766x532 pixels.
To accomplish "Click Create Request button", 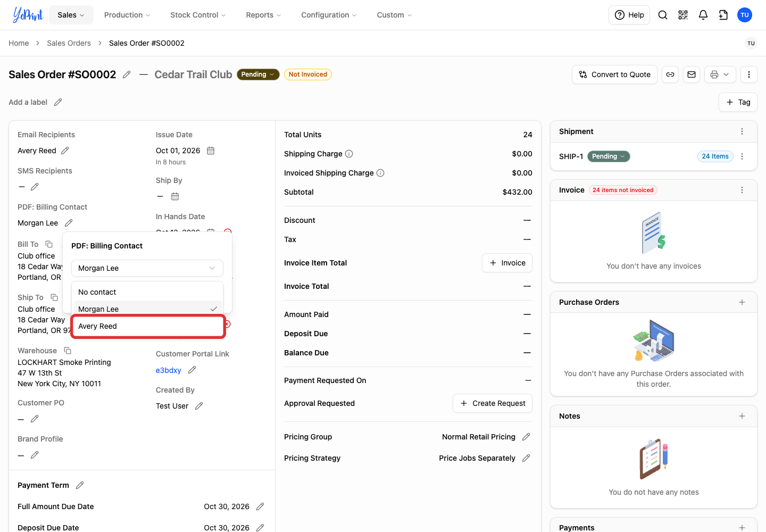I will pyautogui.click(x=493, y=403).
